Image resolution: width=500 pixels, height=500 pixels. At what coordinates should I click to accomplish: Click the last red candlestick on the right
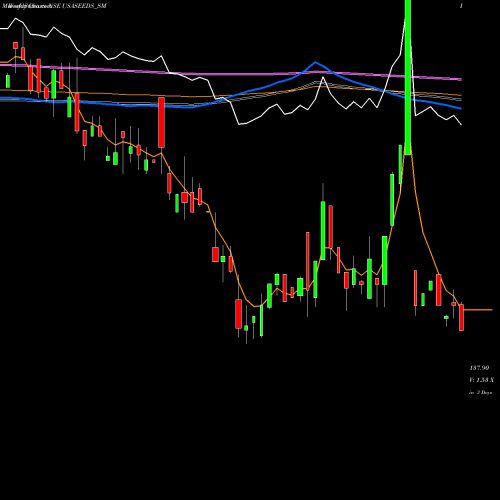click(x=461, y=317)
